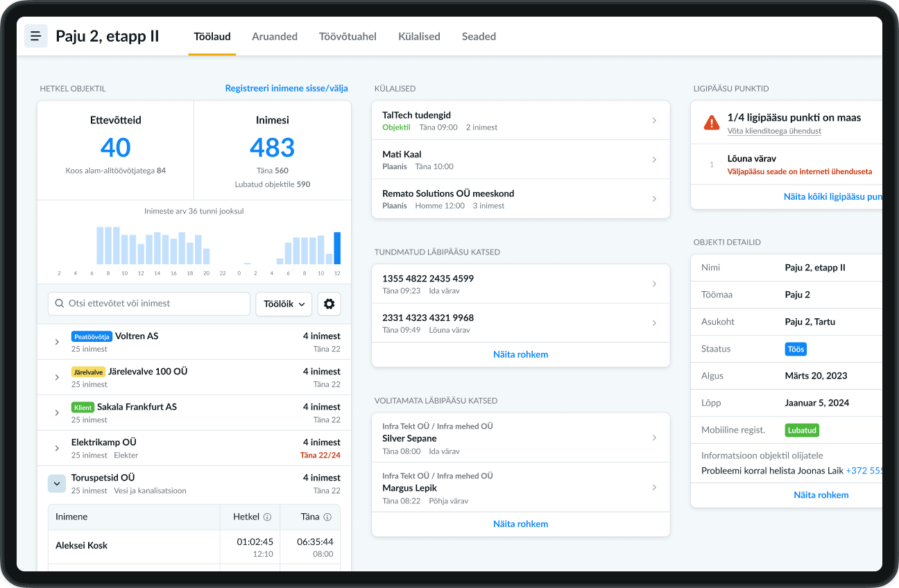899x588 pixels.
Task: Open TalTech tudengid visitor row arrow
Action: (x=654, y=121)
